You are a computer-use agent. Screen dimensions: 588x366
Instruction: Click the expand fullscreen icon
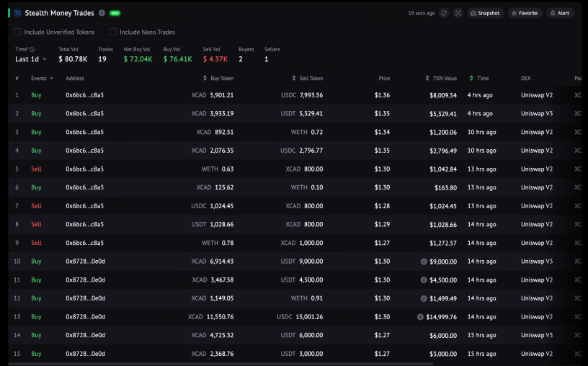[x=458, y=13]
